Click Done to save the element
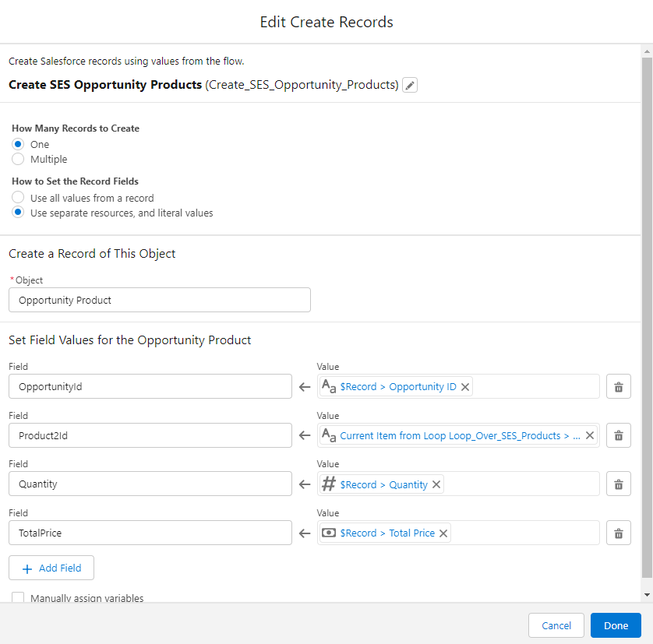 (x=616, y=625)
